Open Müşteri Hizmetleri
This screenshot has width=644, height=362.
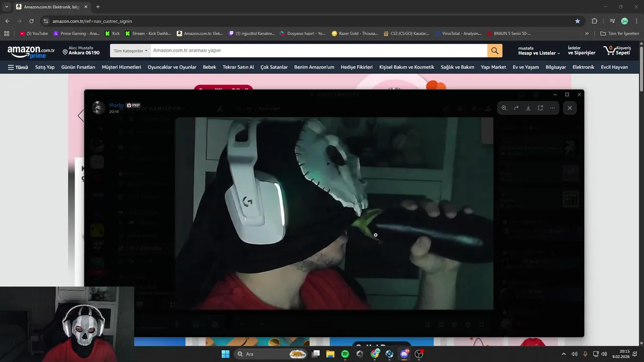[121, 67]
